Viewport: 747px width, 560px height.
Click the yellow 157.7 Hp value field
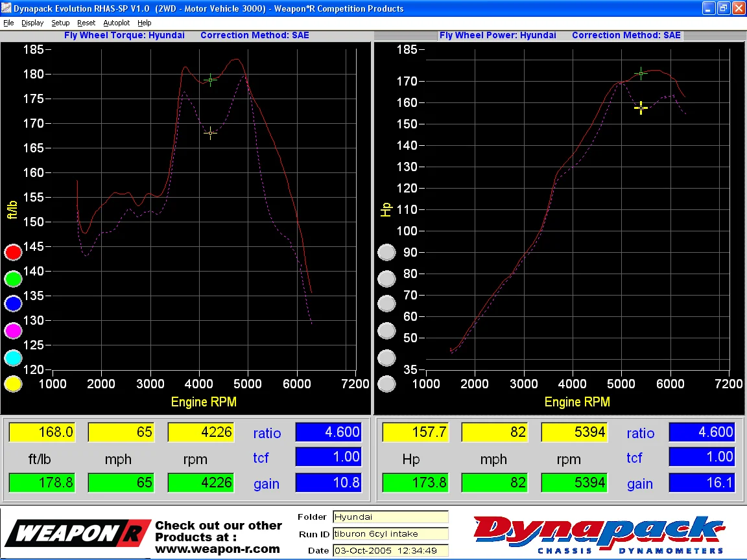416,432
